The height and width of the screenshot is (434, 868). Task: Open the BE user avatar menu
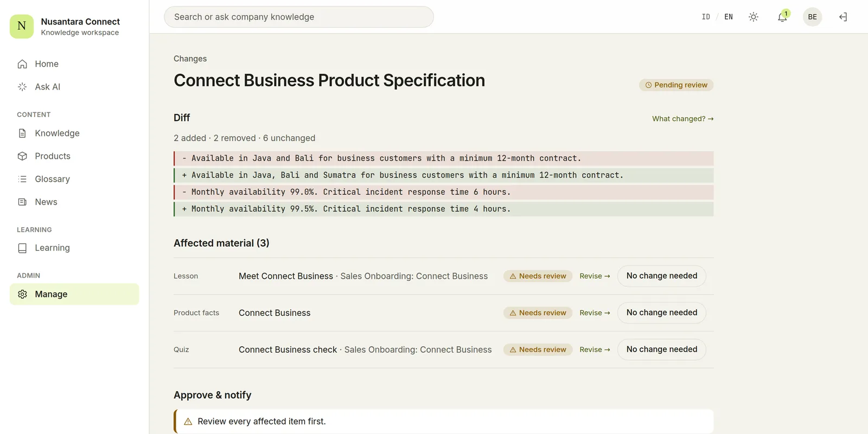(812, 17)
